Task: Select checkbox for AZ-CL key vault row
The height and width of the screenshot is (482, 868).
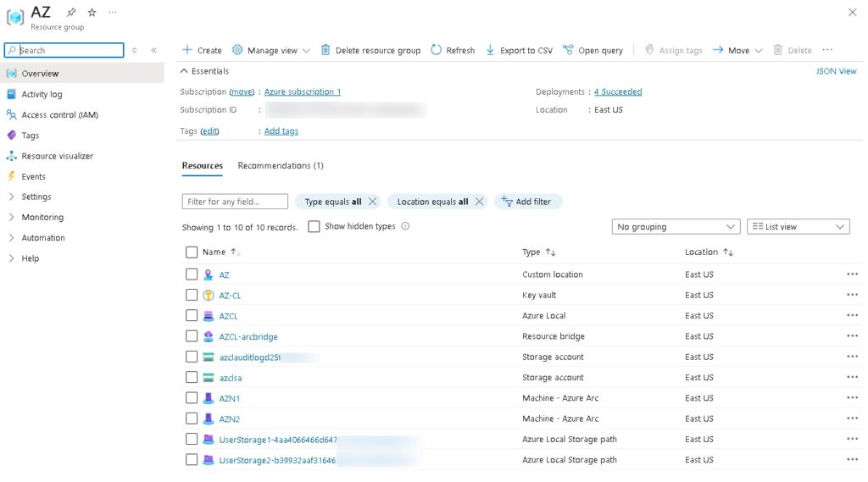Action: tap(192, 295)
